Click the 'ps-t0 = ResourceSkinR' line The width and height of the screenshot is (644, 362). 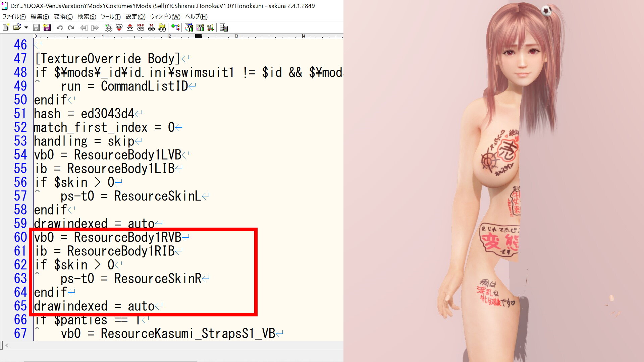coord(131,279)
